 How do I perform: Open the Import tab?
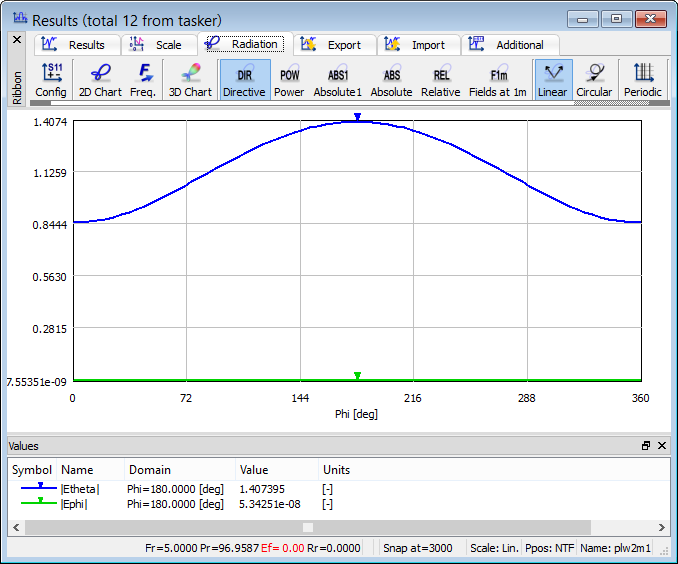click(419, 45)
